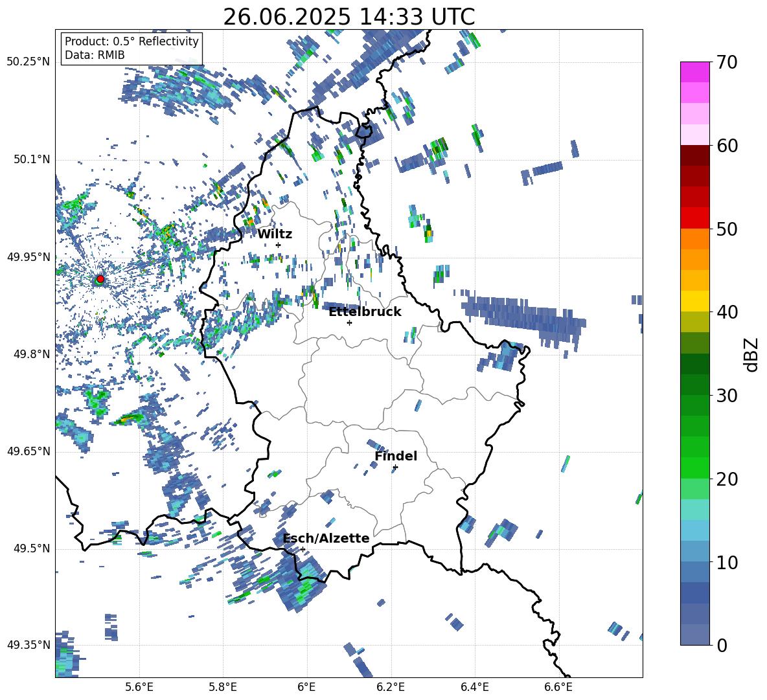The height and width of the screenshot is (700, 767).
Task: Click the 30 tick label on colorbar
Action: [727, 396]
